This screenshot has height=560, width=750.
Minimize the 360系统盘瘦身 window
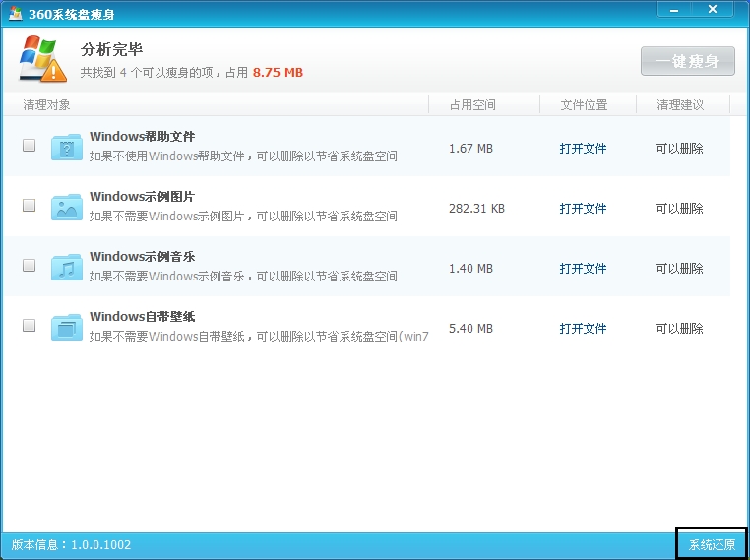[674, 10]
